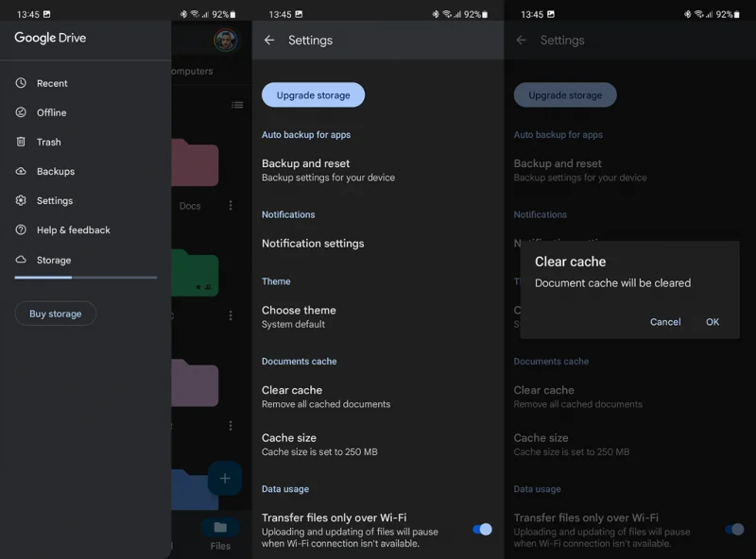The height and width of the screenshot is (559, 756).
Task: Confirm OK in Clear cache dialog
Action: tap(713, 322)
